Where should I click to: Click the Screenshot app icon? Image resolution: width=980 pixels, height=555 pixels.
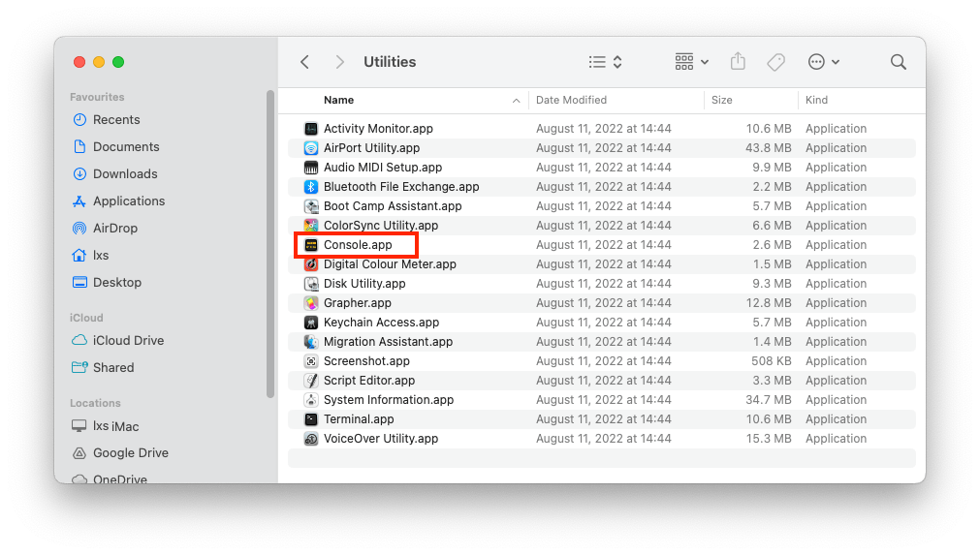point(310,361)
